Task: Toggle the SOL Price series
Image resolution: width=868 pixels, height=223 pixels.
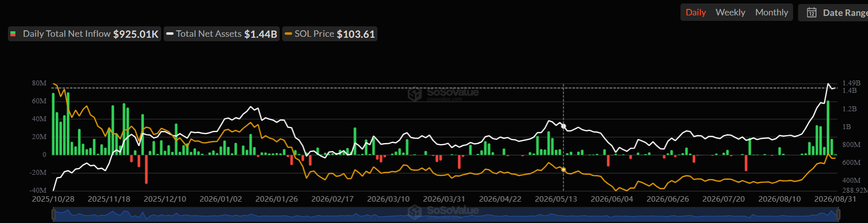Action: 330,34
